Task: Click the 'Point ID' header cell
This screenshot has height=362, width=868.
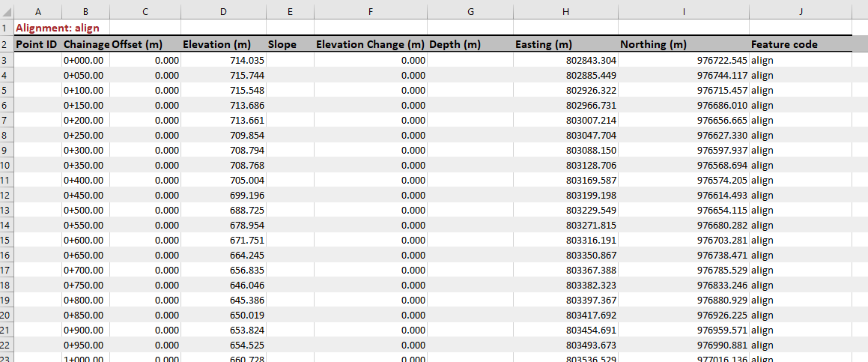Action: click(x=37, y=44)
